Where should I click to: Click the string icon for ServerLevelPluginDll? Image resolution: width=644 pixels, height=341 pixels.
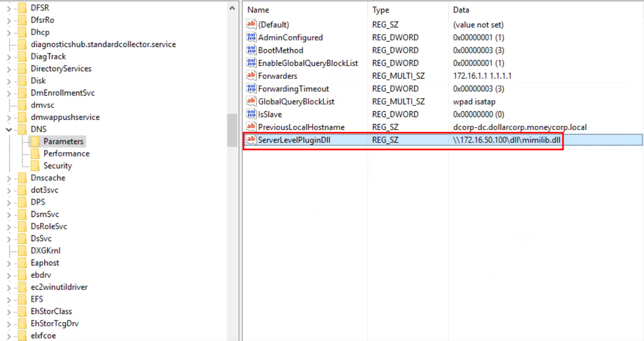click(251, 140)
